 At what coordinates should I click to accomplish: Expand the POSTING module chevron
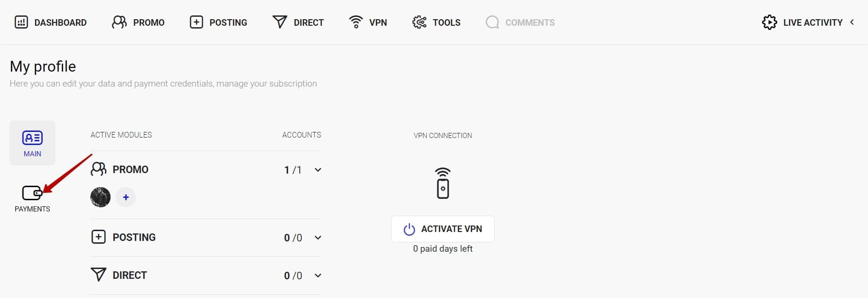[x=318, y=238]
